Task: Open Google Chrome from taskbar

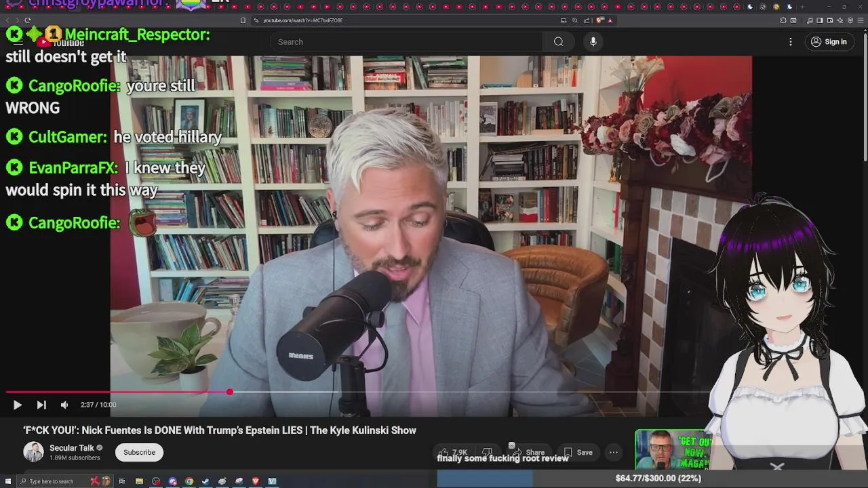Action: pyautogui.click(x=189, y=481)
